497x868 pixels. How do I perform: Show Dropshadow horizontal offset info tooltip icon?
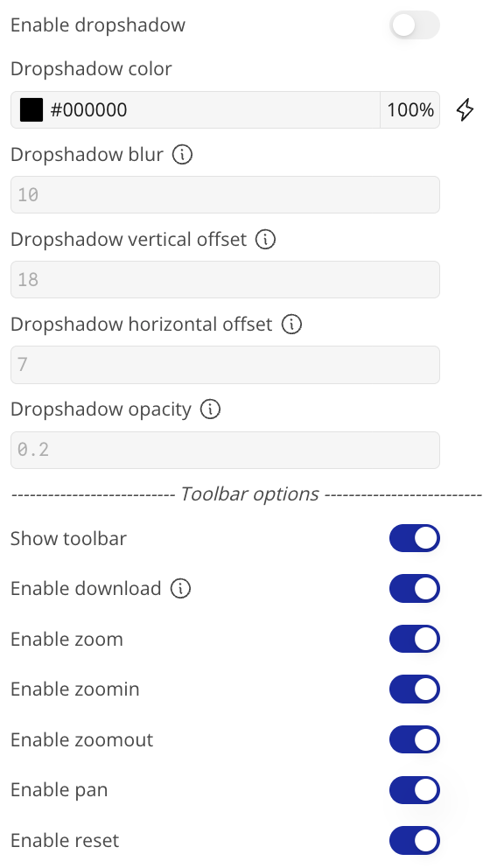[x=291, y=325]
